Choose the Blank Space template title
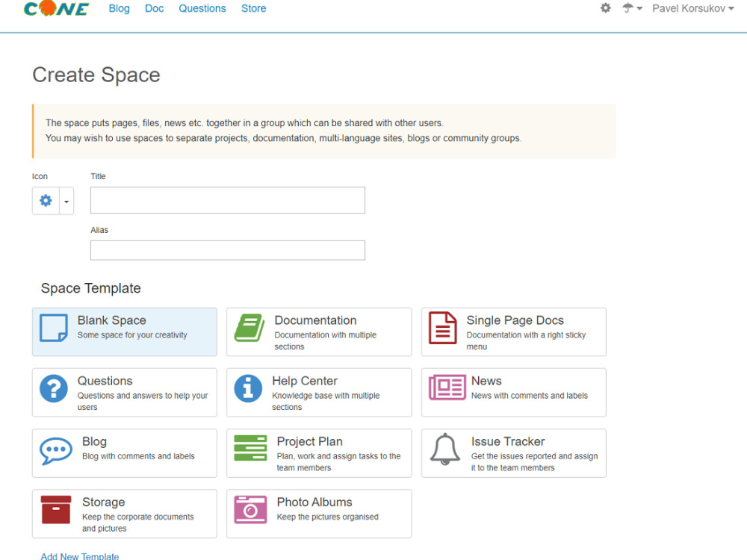Screen dimensions: 747x560 coord(112,320)
